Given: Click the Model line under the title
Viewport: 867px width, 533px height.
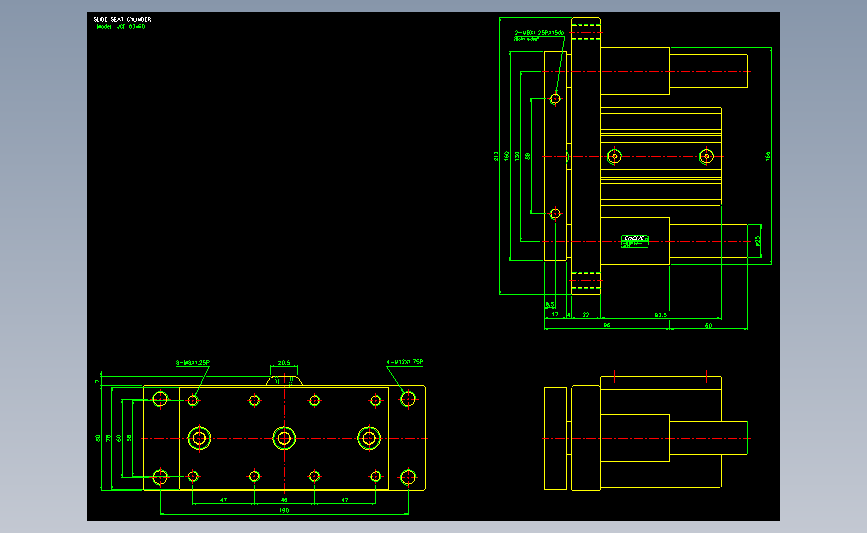Looking at the screenshot, I should [121, 27].
